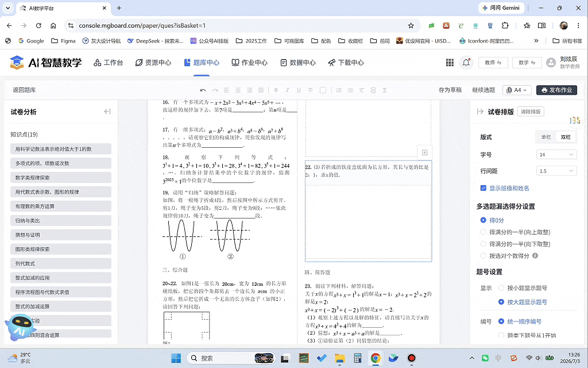This screenshot has width=588, height=368.
Task: Open 资源中心 in the top navigation
Action: point(153,63)
